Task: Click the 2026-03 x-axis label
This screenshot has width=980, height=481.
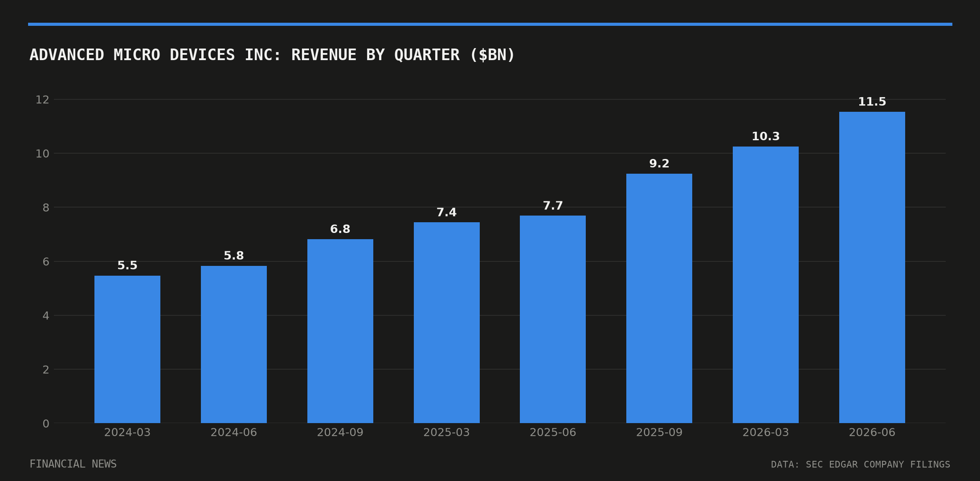Action: pos(766,432)
